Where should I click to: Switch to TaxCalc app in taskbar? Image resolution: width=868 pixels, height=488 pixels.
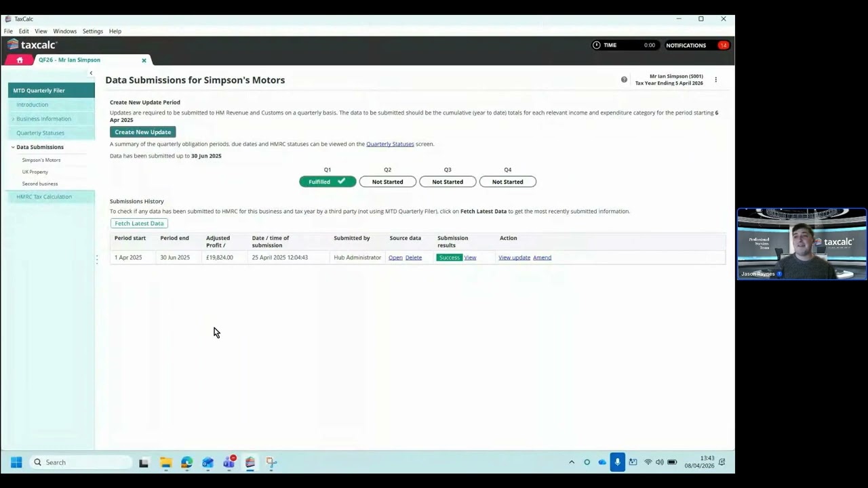pos(250,462)
